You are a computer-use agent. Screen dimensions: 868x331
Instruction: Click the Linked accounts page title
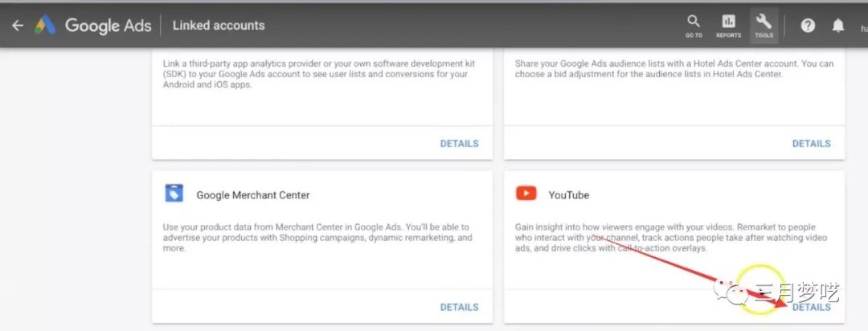point(219,26)
